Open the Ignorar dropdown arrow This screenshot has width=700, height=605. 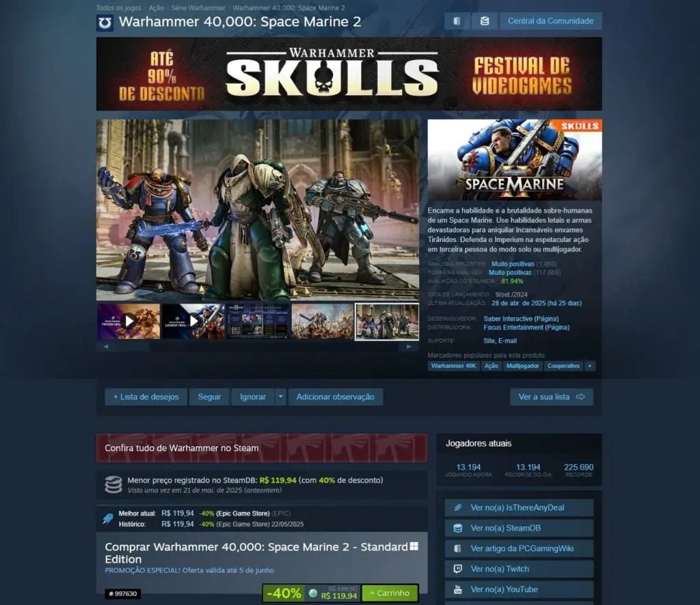point(280,396)
